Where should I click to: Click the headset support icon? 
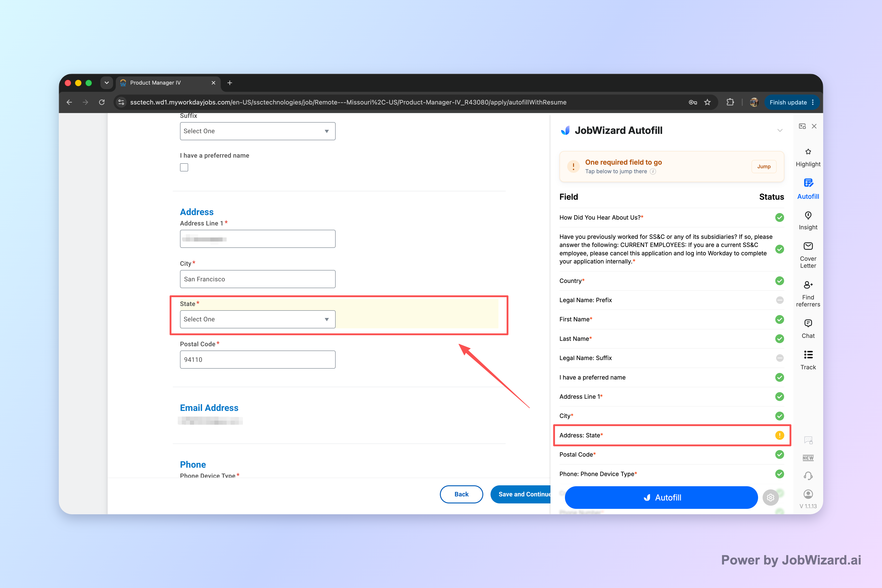[808, 476]
